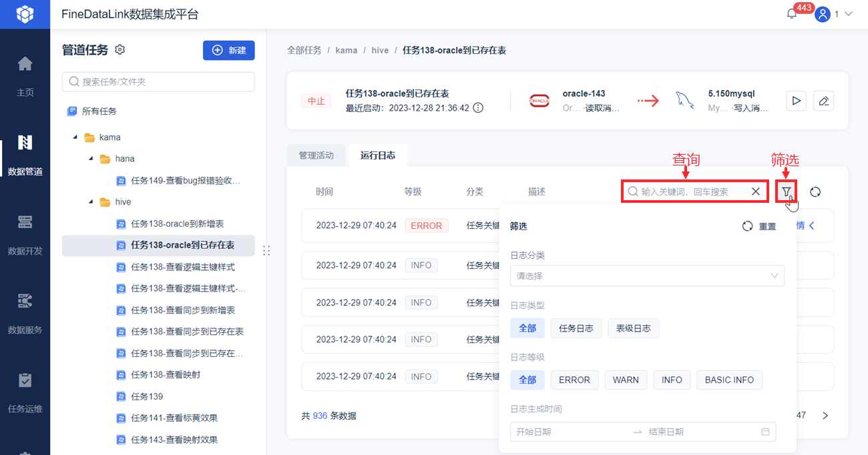Open calendar icon in date range
This screenshot has height=455, width=868.
coord(765,432)
